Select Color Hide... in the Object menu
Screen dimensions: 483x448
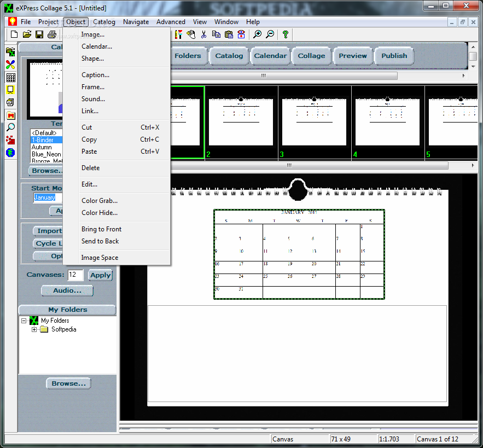[117, 213]
